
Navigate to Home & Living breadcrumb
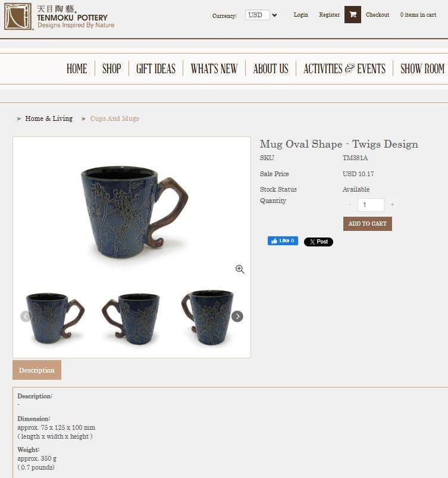49,118
